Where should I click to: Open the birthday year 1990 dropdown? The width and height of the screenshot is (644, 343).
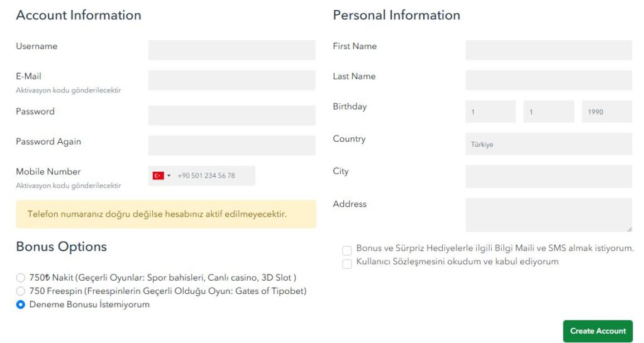[606, 111]
